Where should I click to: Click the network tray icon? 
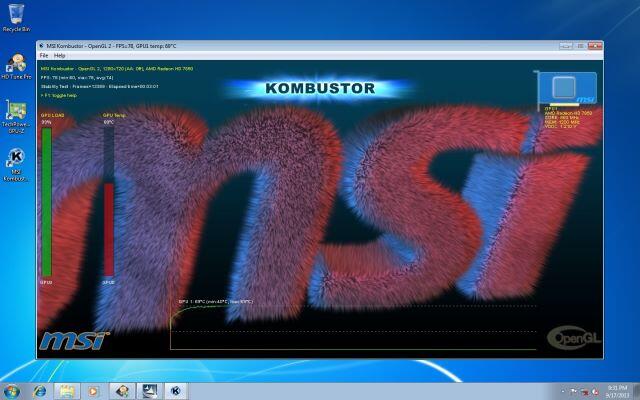pos(584,392)
